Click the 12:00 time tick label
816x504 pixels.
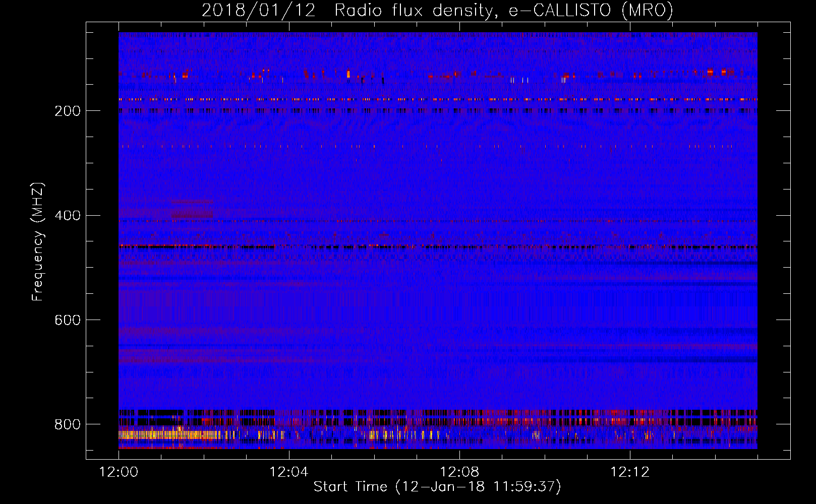(x=119, y=472)
